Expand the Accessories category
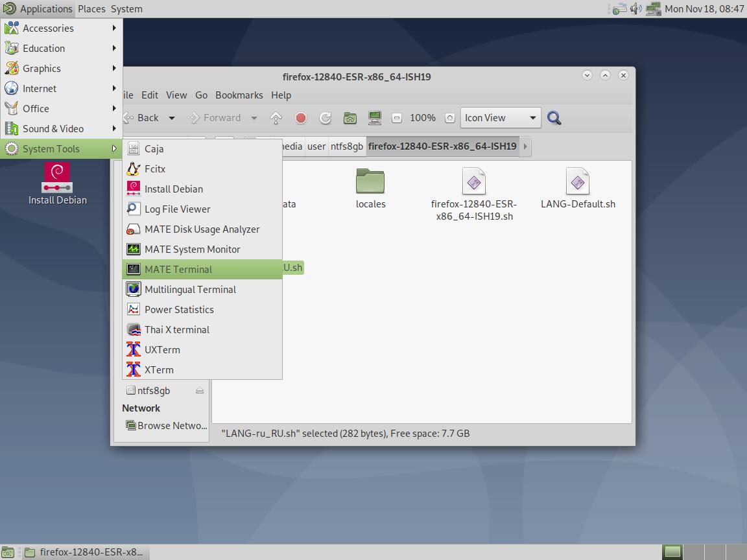Image resolution: width=747 pixels, height=560 pixels. [62, 28]
